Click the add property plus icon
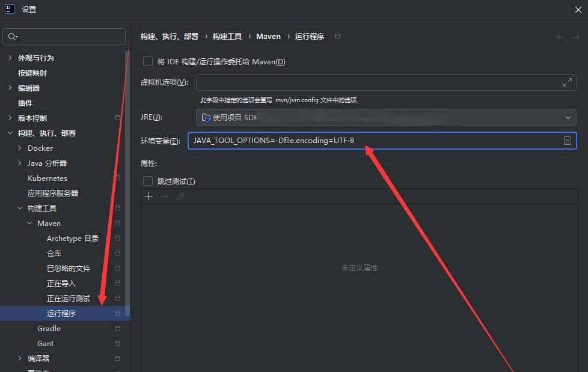This screenshot has width=588, height=372. (x=149, y=196)
